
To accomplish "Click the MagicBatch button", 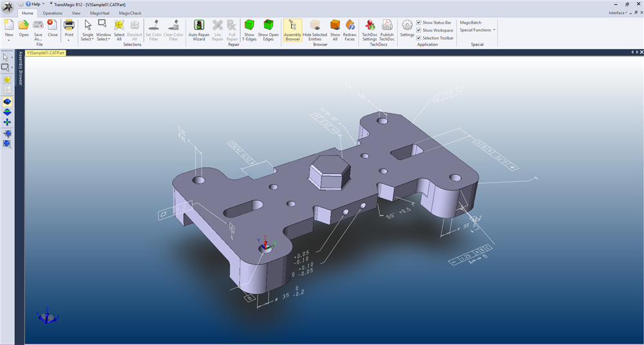I will (470, 23).
